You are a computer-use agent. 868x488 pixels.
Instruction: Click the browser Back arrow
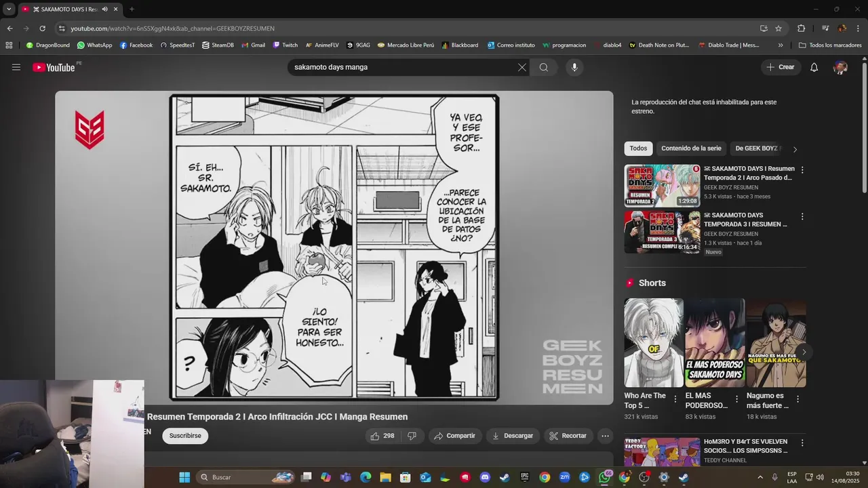coord(9,28)
